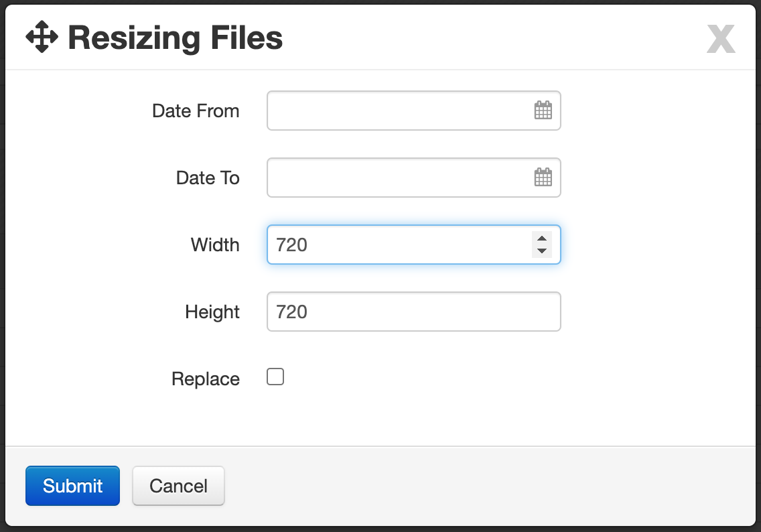Click the Replace label text
Screen dimensions: 761x532
coord(205,379)
